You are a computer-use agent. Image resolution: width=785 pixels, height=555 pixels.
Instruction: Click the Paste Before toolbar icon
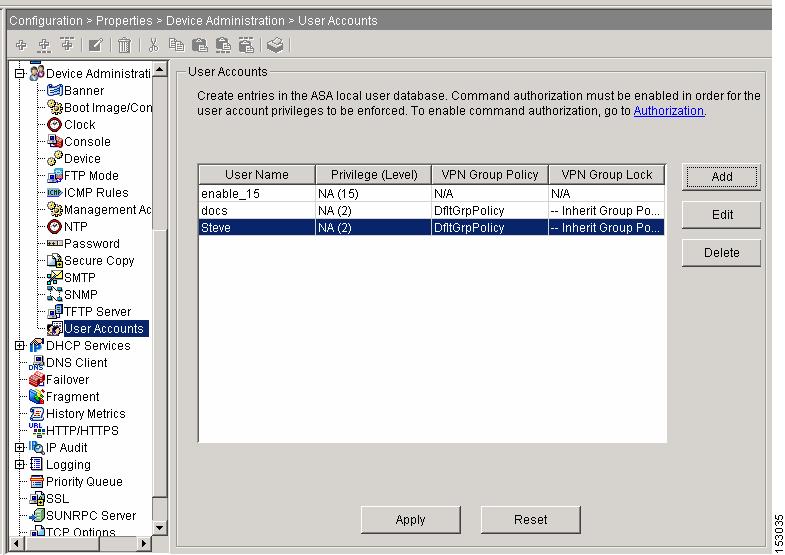(x=246, y=46)
